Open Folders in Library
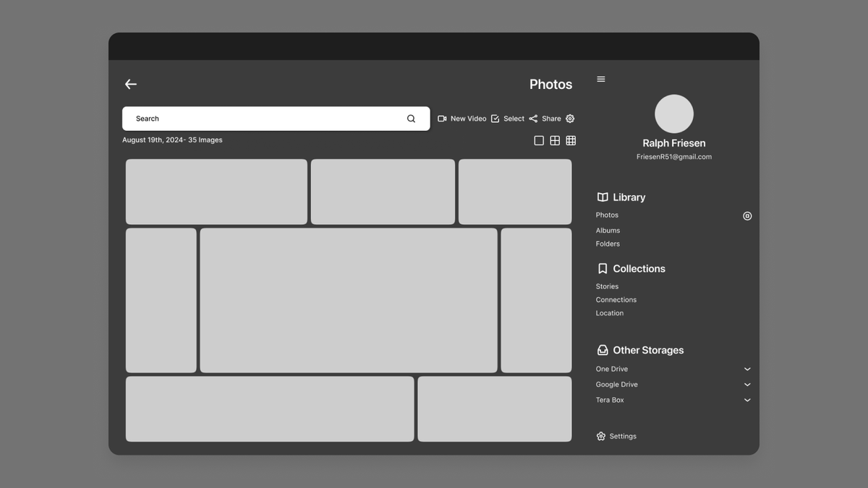 coord(608,244)
